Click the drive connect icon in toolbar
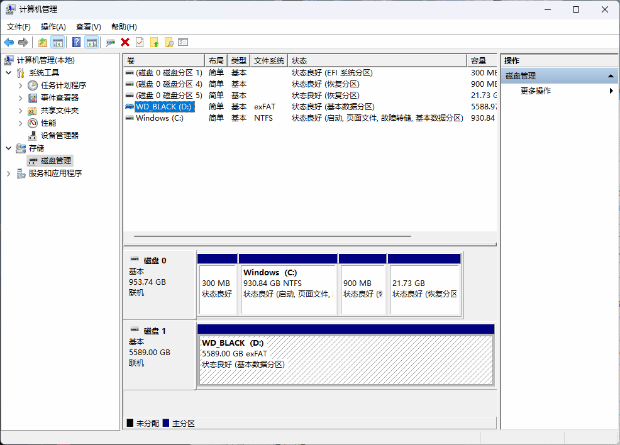Image resolution: width=620 pixels, height=445 pixels. (110, 42)
